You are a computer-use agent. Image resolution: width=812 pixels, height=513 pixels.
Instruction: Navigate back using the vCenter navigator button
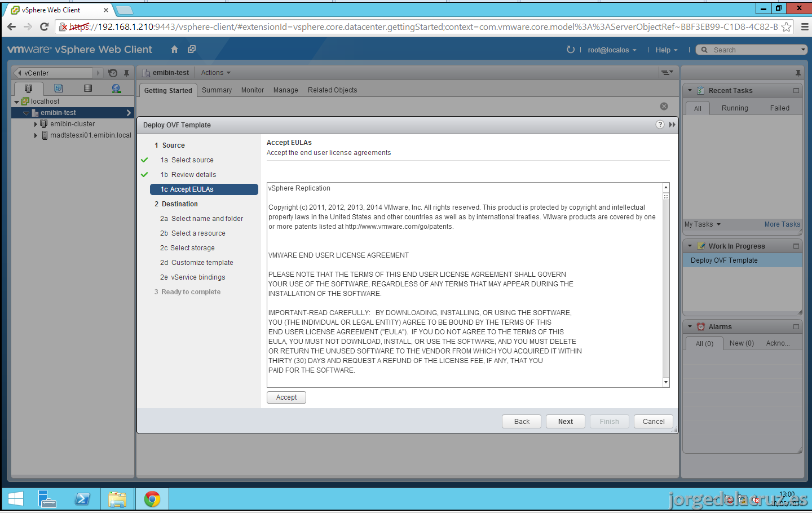coord(20,73)
